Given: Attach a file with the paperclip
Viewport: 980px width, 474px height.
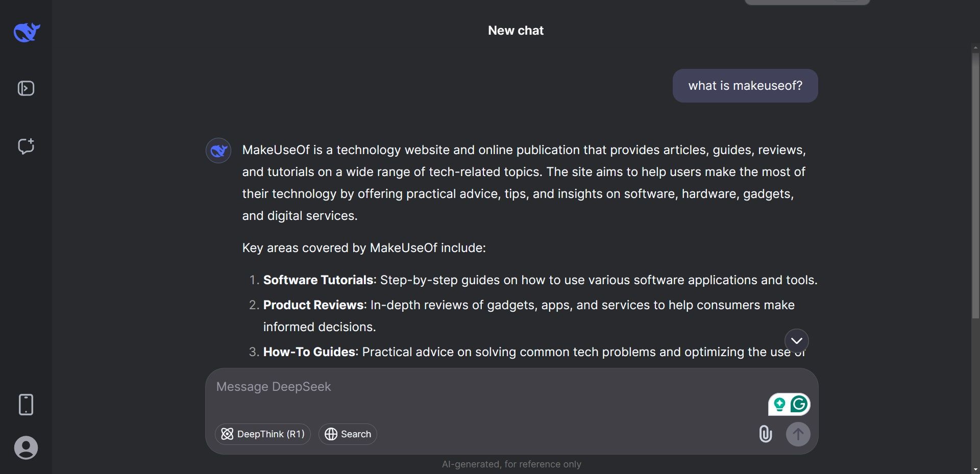Looking at the screenshot, I should point(765,434).
